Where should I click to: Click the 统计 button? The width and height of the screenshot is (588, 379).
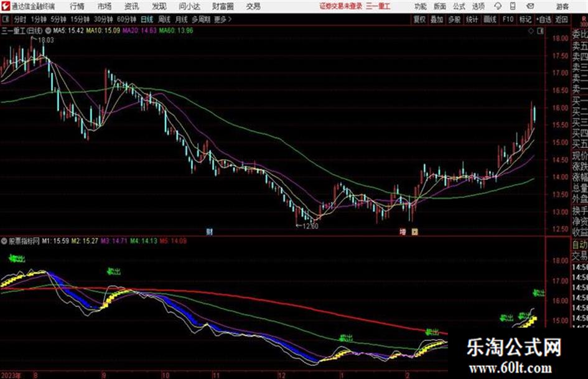pos(472,19)
